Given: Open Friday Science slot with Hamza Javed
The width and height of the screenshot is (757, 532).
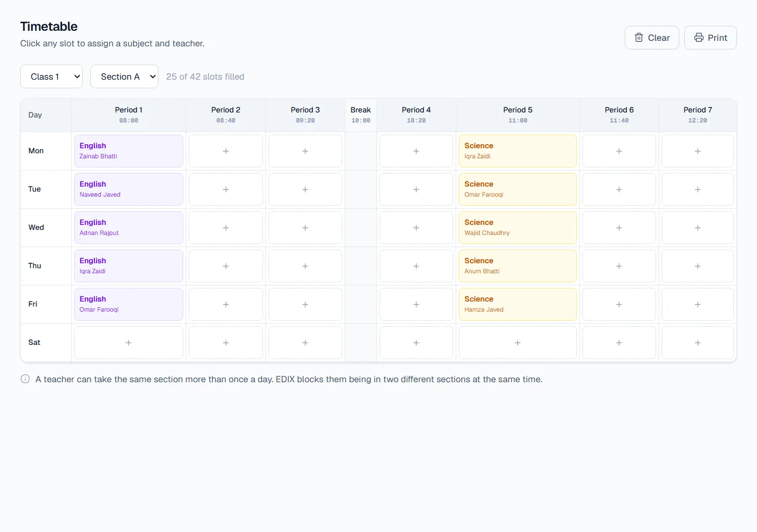Looking at the screenshot, I should tap(518, 304).
